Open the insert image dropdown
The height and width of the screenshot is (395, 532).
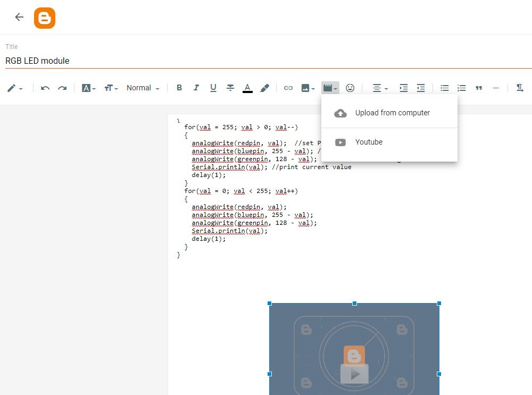click(308, 88)
